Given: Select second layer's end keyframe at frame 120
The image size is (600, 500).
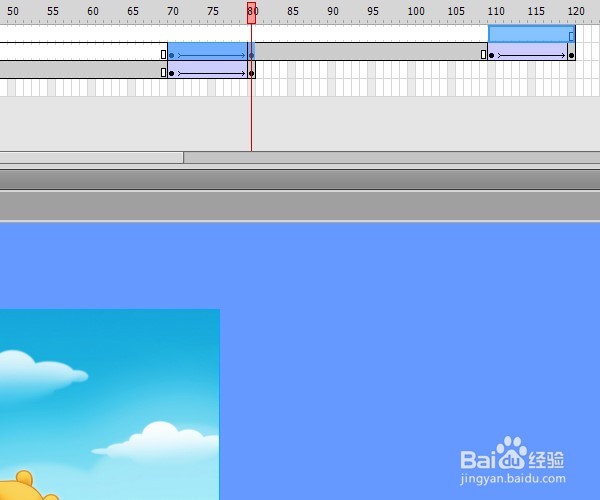Looking at the screenshot, I should click(571, 55).
